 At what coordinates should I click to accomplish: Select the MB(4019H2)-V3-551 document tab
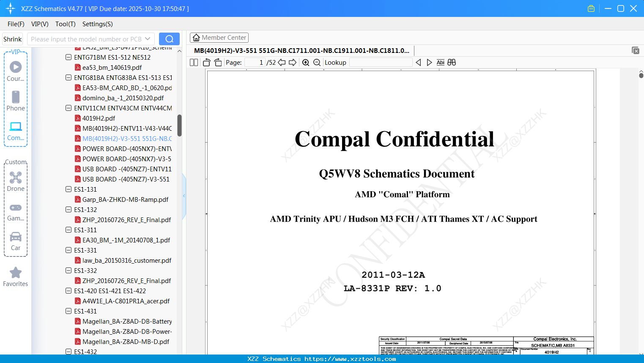pyautogui.click(x=301, y=51)
